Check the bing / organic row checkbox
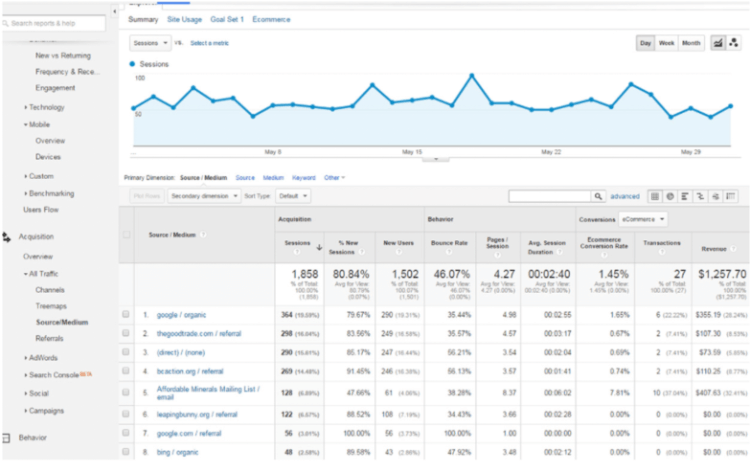This screenshot has height=471, width=750. pyautogui.click(x=126, y=451)
